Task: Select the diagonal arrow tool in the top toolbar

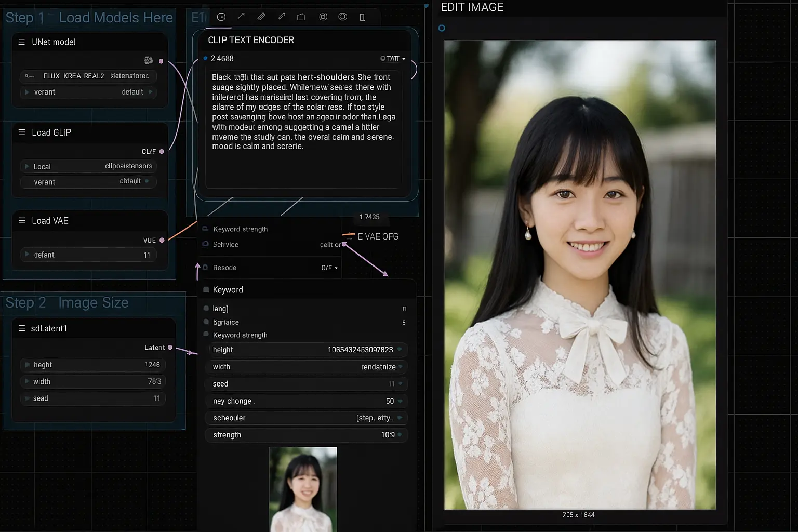Action: (x=241, y=17)
